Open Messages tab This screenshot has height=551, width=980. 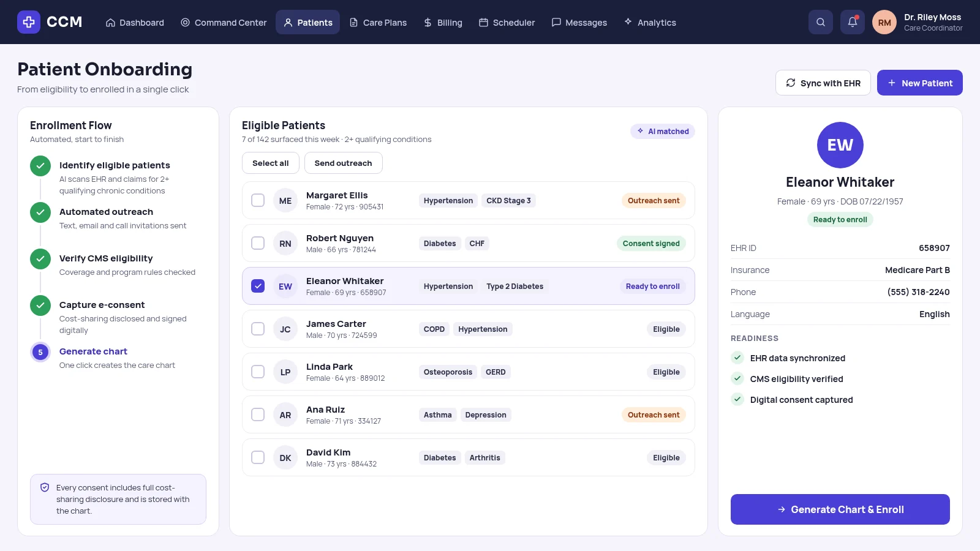(579, 22)
